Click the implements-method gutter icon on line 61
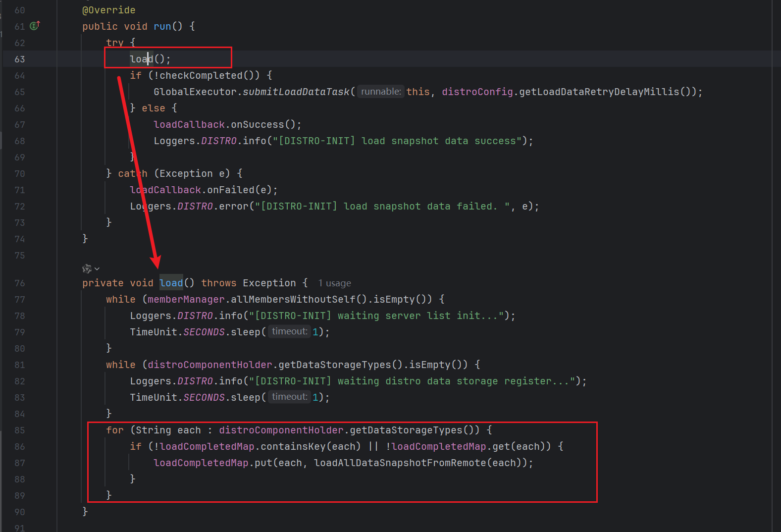 (35, 26)
